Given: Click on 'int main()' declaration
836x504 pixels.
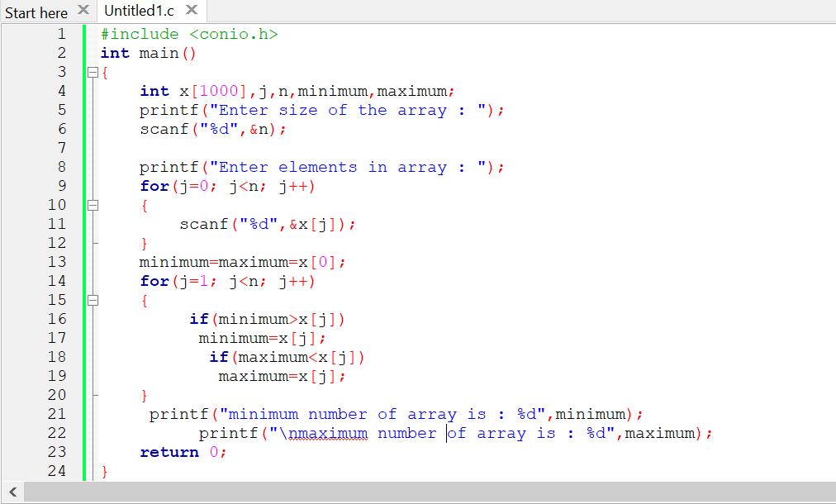Looking at the screenshot, I should pyautogui.click(x=148, y=54).
